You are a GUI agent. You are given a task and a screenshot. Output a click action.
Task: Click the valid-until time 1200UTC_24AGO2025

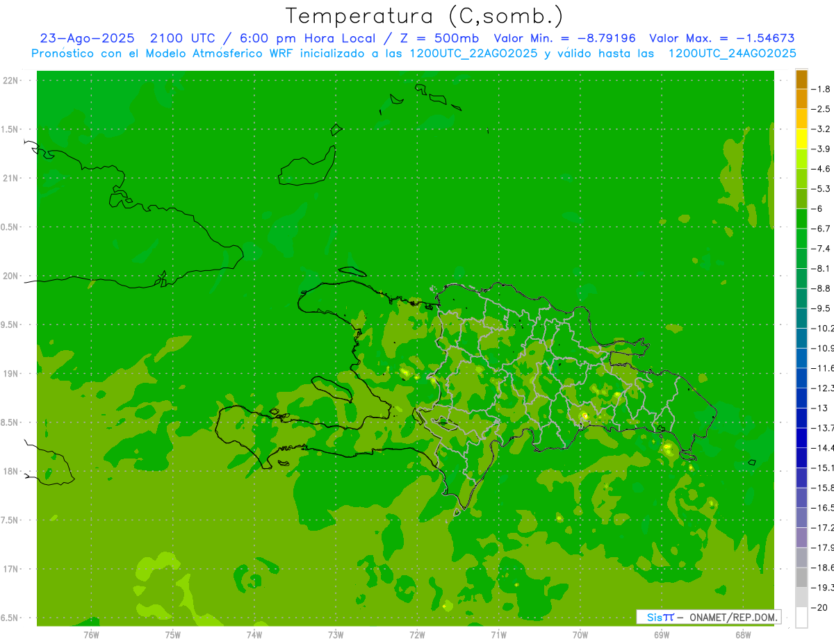click(732, 53)
